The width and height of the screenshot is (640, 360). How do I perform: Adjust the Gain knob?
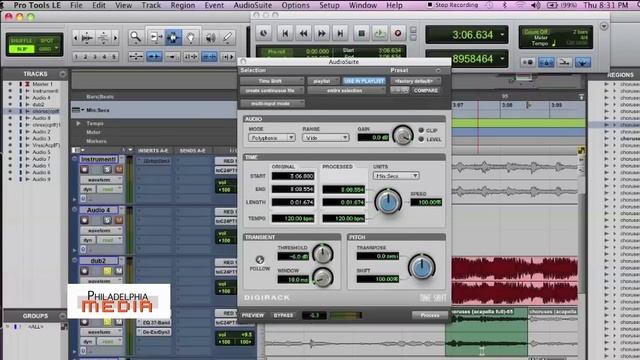pyautogui.click(x=402, y=136)
